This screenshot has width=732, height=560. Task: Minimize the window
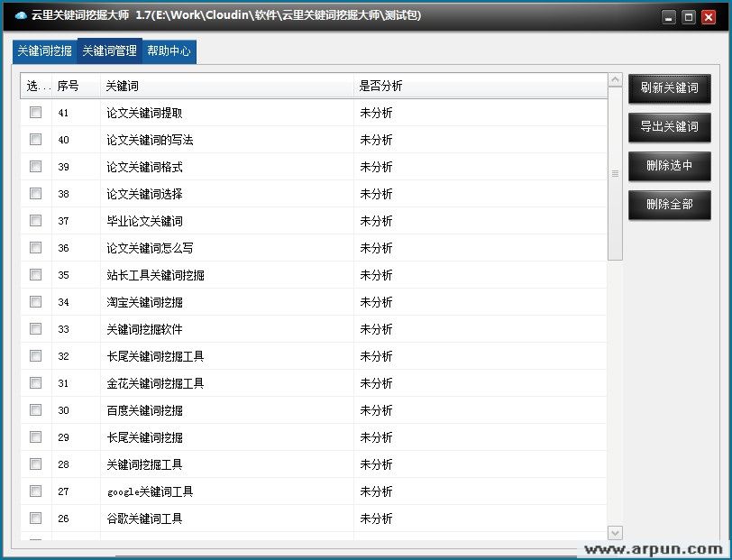pos(668,17)
